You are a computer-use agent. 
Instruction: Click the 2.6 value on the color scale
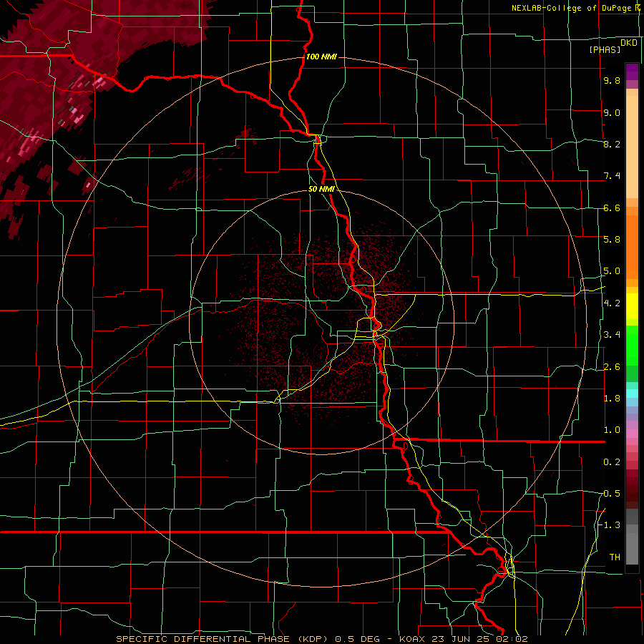[x=612, y=367]
